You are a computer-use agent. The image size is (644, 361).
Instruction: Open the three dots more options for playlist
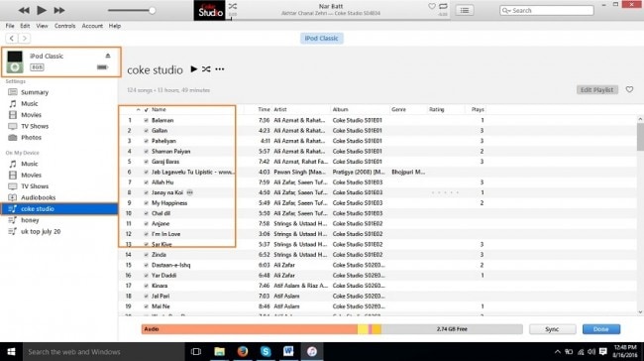point(220,69)
